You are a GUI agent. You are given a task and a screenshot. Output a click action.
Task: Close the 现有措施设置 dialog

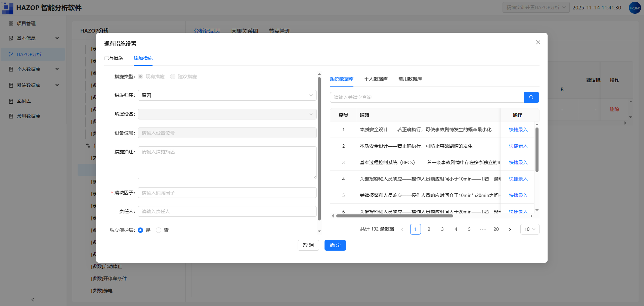coord(538,42)
